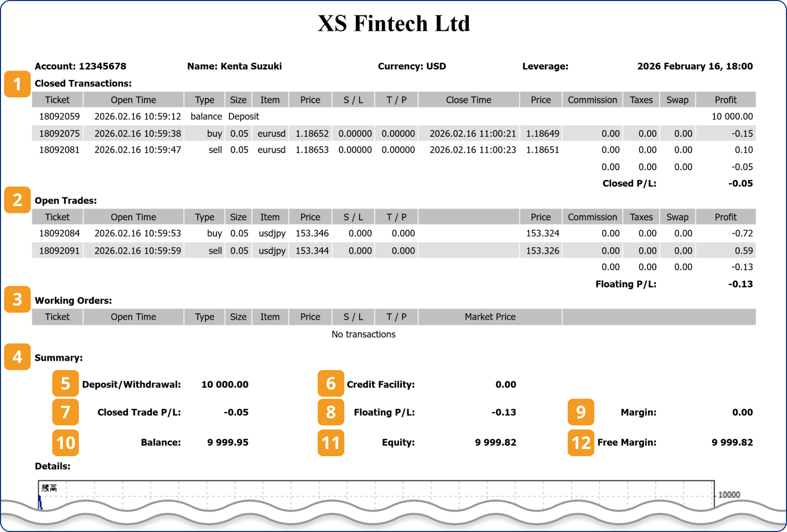Click badge 10 next to Balance
Viewport: 787px width, 532px height.
tap(65, 443)
